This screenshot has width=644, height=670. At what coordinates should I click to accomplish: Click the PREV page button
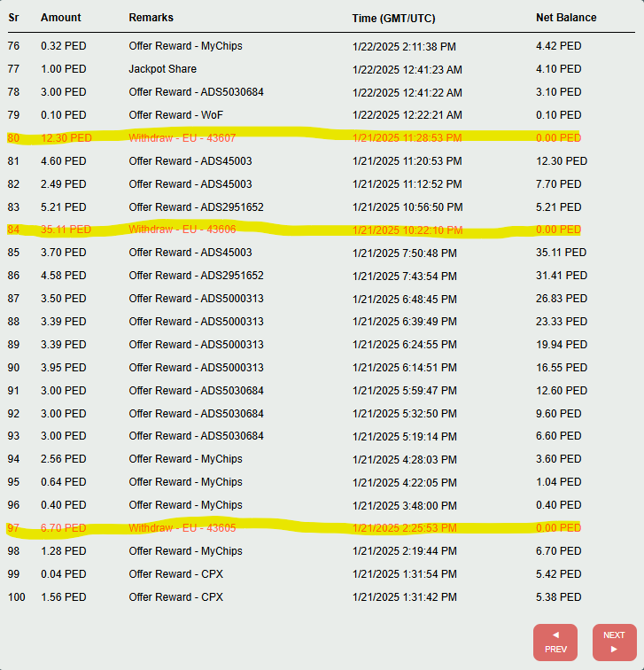click(x=555, y=643)
